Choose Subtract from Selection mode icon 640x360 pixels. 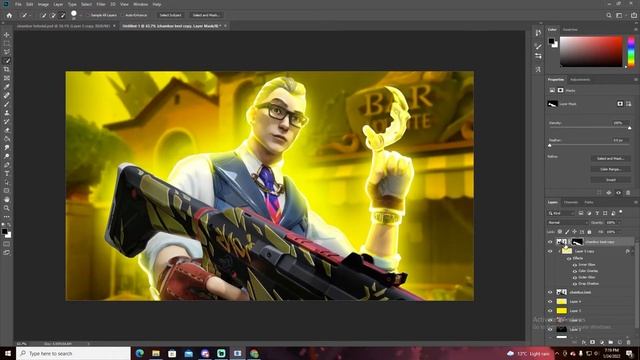62,15
